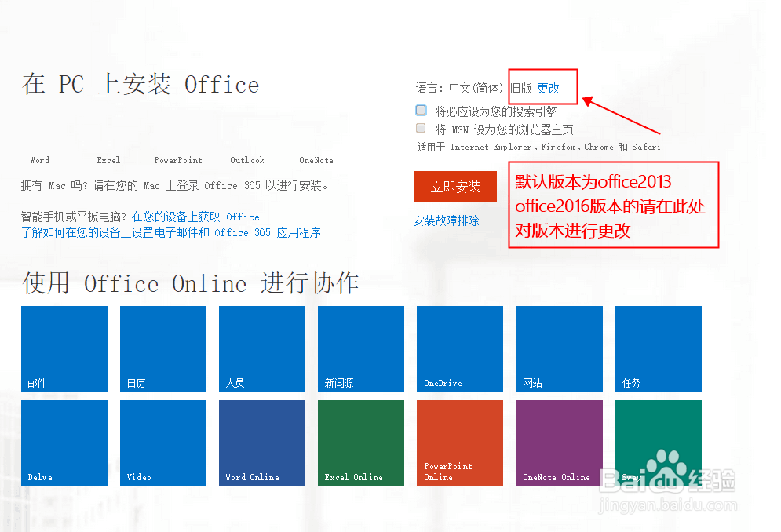
Task: Check the Bing search engine checkbox
Action: (422, 110)
